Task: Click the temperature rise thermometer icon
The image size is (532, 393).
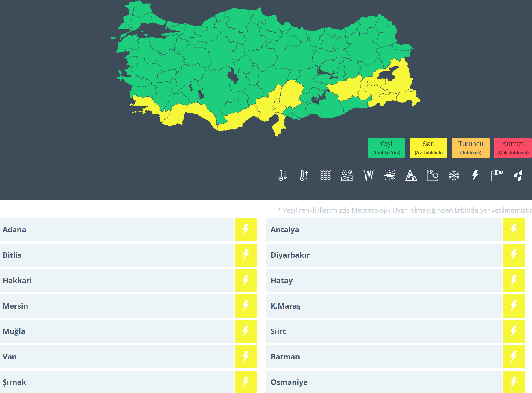Action: 304,175
